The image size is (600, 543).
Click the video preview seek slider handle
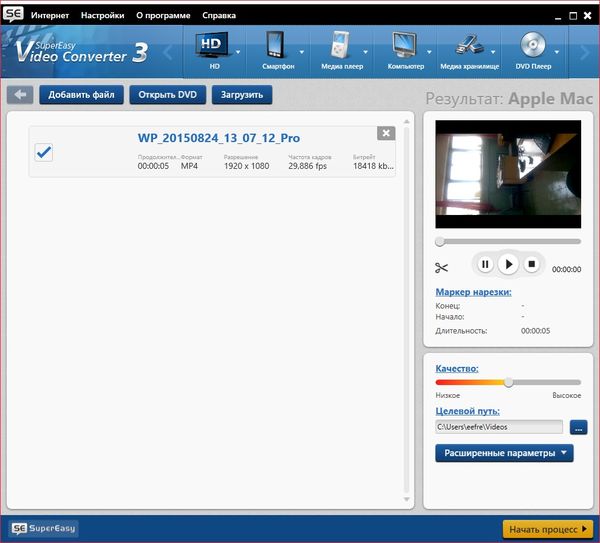tap(440, 241)
